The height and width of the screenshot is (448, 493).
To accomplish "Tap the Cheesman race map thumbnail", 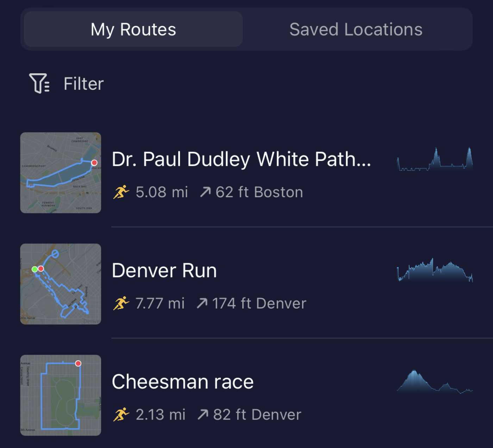I will (x=61, y=395).
